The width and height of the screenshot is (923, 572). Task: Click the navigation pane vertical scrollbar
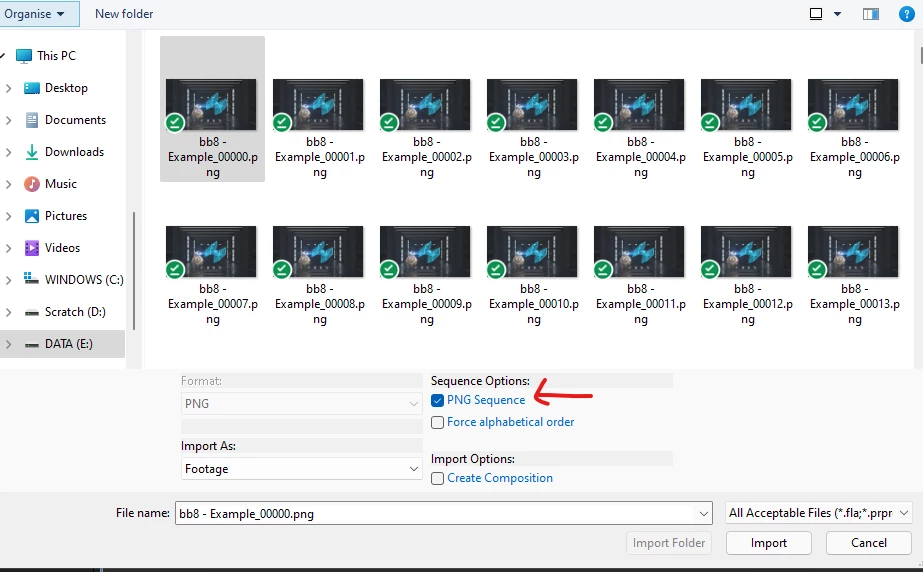[134, 271]
